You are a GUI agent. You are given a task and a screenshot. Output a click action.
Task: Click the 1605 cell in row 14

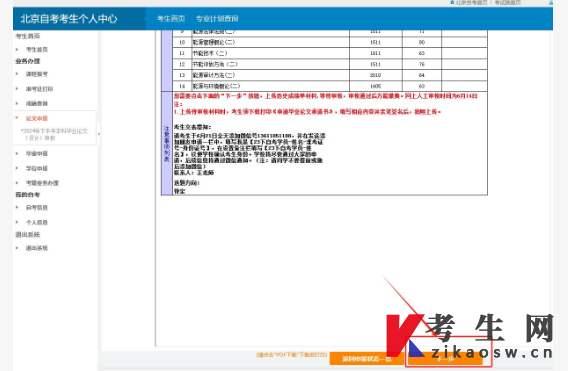tap(376, 86)
